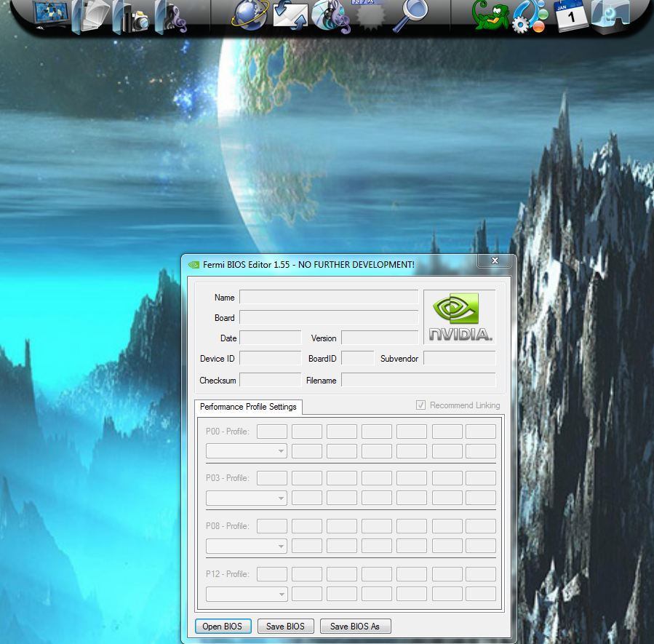Select the Performance Profile Settings tab
This screenshot has height=644, width=654.
click(249, 407)
